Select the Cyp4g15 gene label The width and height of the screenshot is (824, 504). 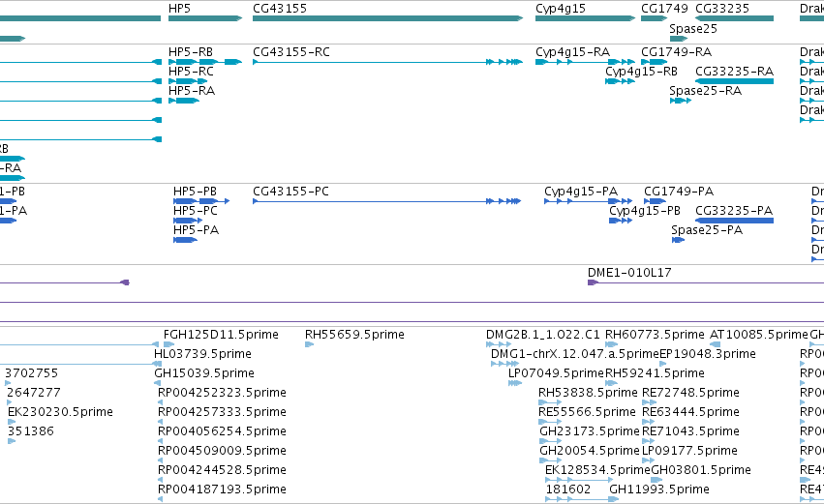561,9
